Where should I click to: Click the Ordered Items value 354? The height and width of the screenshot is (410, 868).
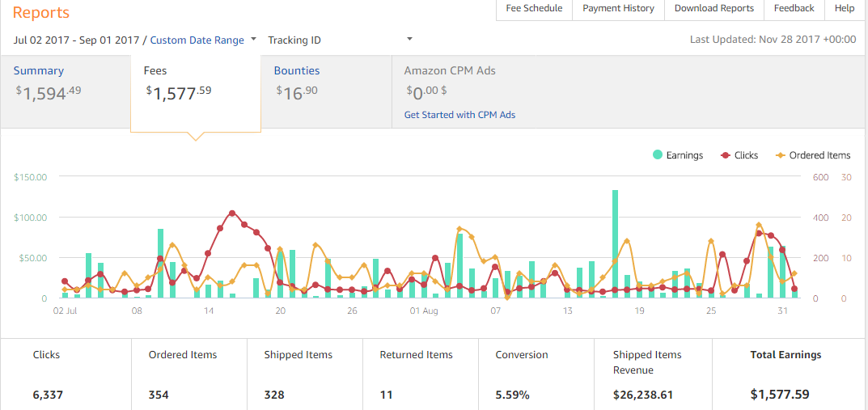[x=159, y=395]
